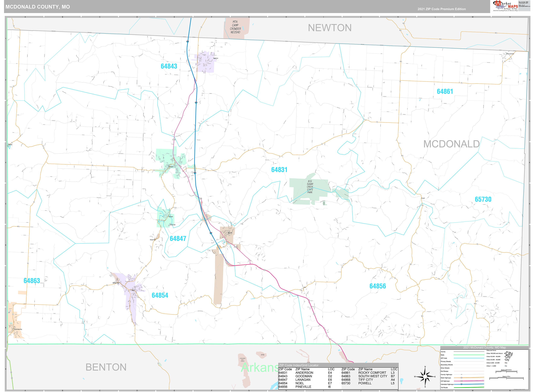Click the 64856 ZIP label on map
The width and height of the screenshot is (533, 392).
pyautogui.click(x=377, y=286)
